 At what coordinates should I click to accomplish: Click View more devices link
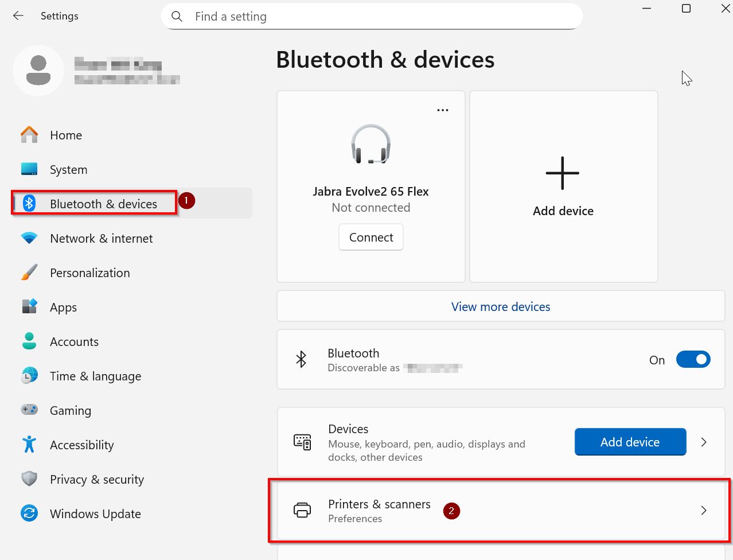[500, 307]
